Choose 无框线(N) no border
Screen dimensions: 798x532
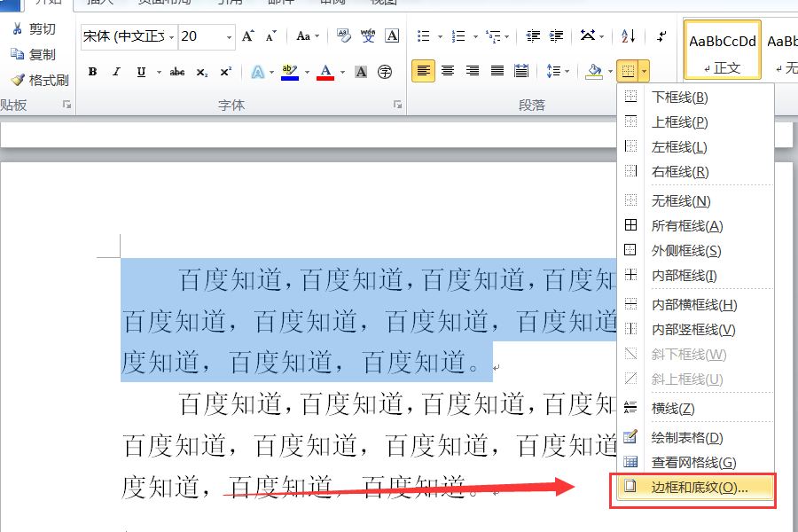pos(695,200)
